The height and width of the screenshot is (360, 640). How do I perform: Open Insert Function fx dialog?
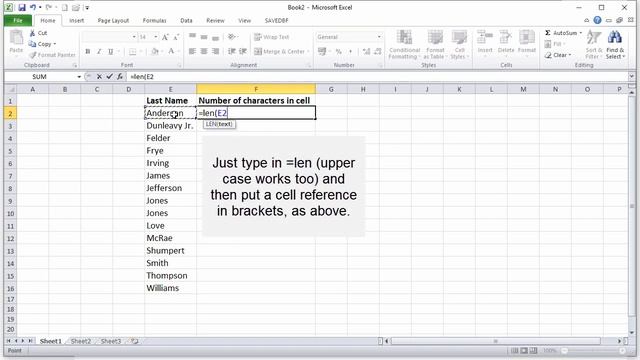tap(120, 76)
